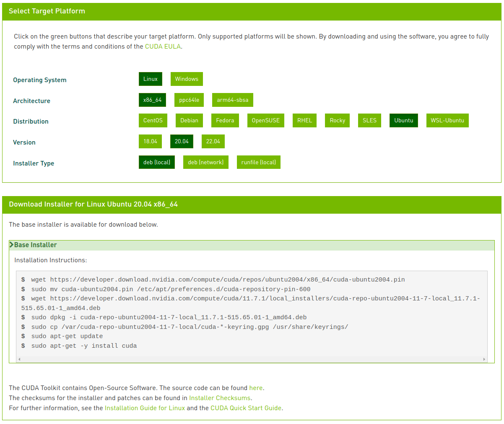Open the CUDA EULA link
Screen dimensions: 504x424
point(163,47)
